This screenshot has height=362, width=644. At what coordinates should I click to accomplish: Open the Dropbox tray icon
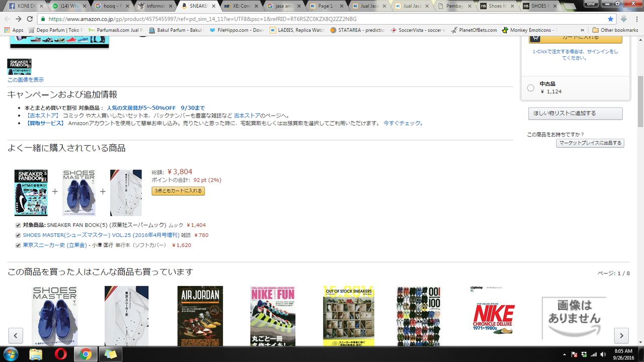tap(584, 354)
